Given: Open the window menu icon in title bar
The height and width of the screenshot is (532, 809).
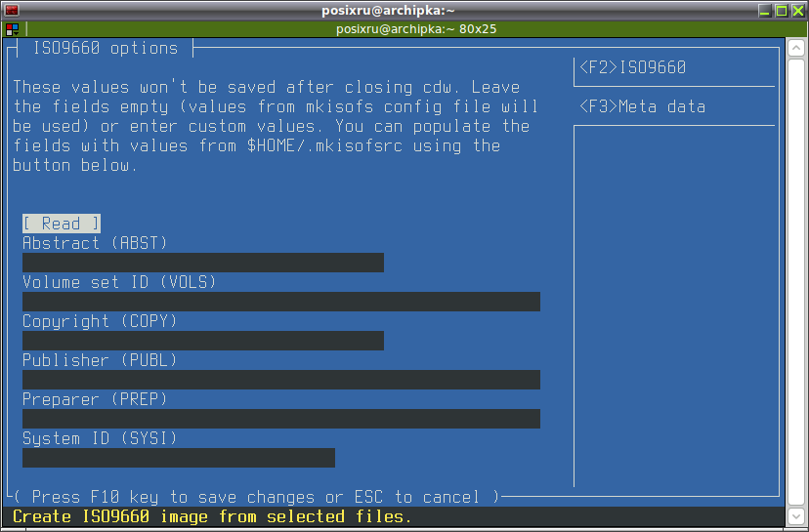Looking at the screenshot, I should point(12,11).
